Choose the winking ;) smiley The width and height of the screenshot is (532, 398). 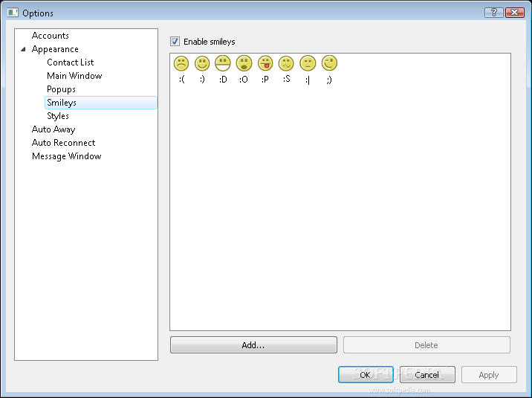329,63
